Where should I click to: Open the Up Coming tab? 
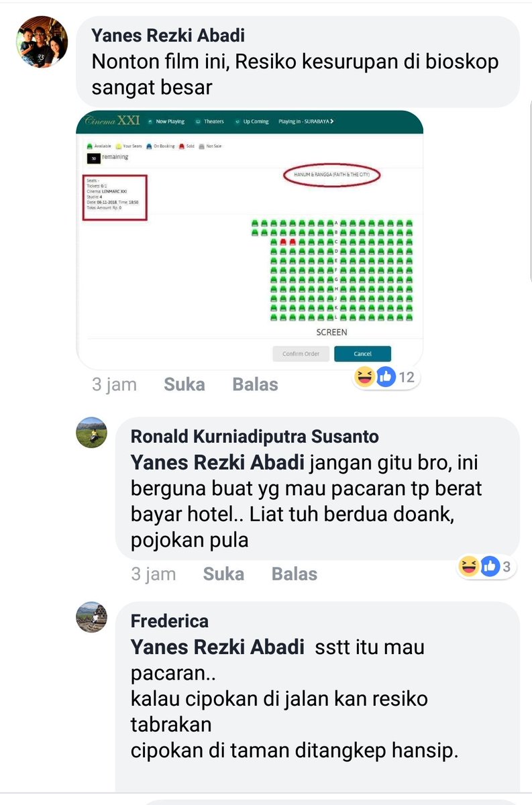(252, 121)
